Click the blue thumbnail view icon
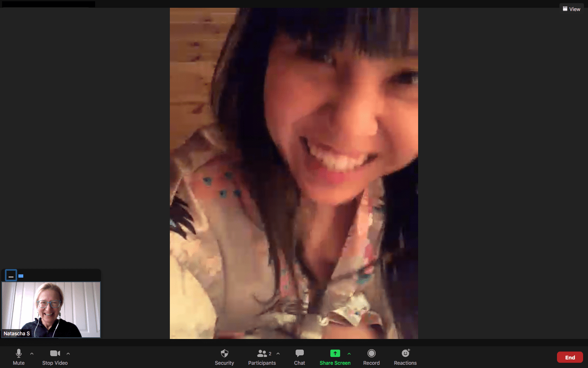The image size is (588, 368). click(x=21, y=276)
